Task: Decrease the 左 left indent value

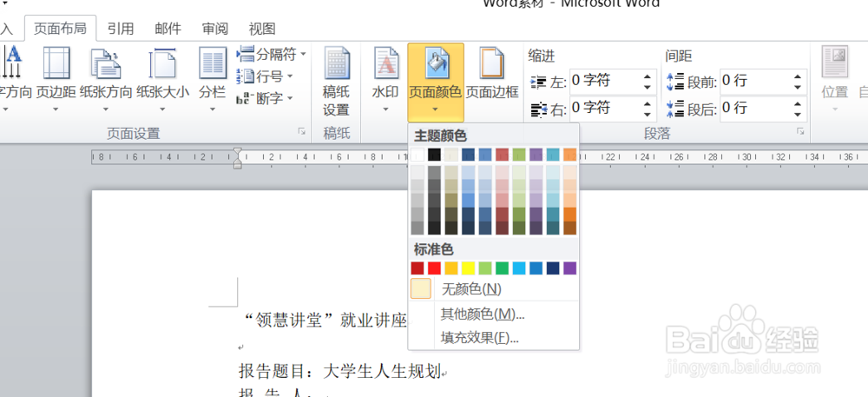Action: tap(648, 87)
